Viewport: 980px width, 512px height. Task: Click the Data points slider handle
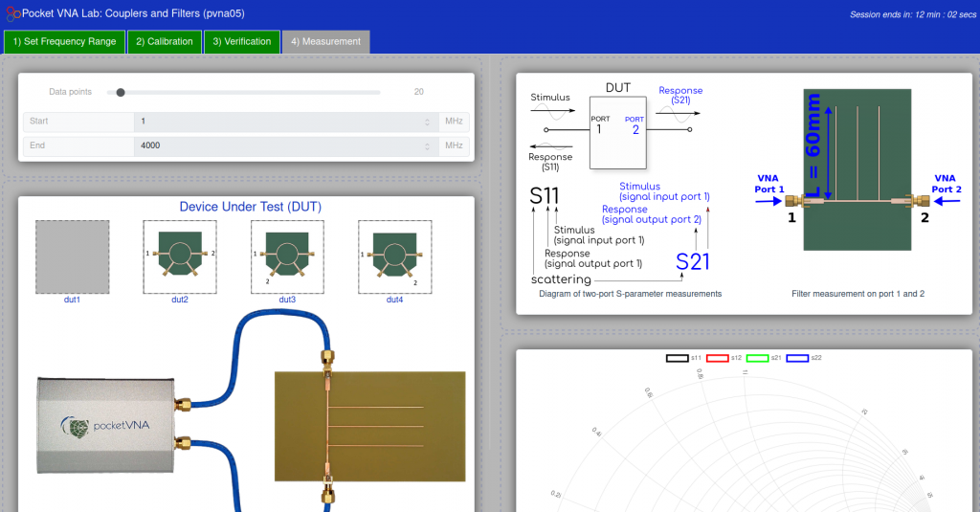tap(121, 93)
